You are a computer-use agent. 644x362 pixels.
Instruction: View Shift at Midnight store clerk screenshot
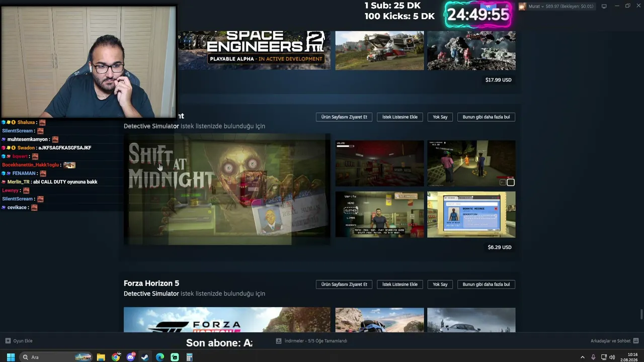pyautogui.click(x=380, y=215)
